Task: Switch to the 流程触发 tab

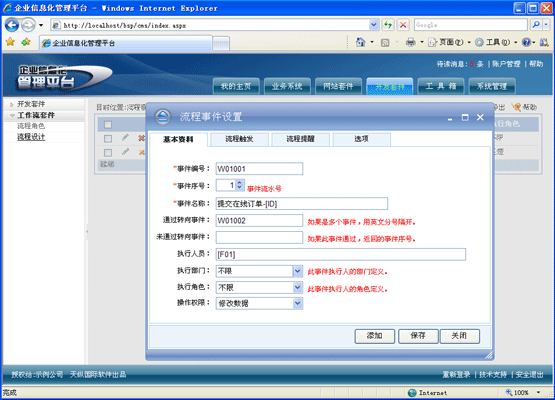Action: click(239, 139)
